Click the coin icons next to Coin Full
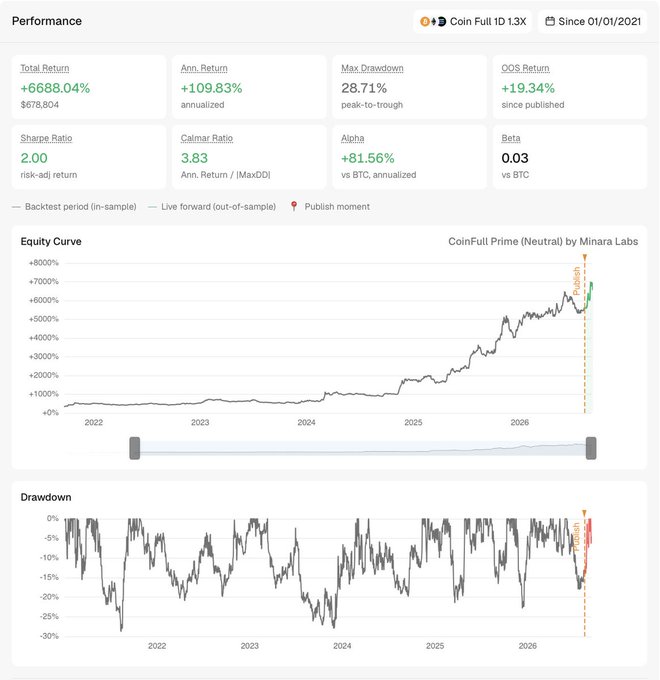 (433, 21)
